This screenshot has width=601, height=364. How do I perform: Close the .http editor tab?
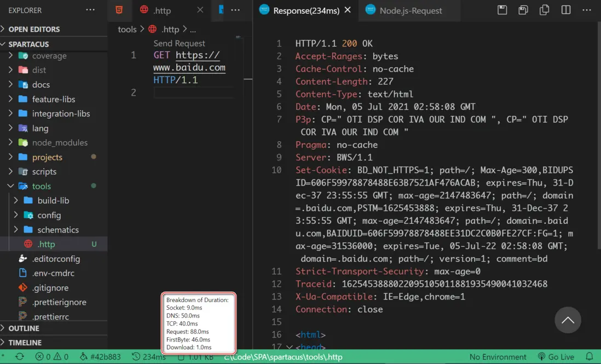coord(200,10)
